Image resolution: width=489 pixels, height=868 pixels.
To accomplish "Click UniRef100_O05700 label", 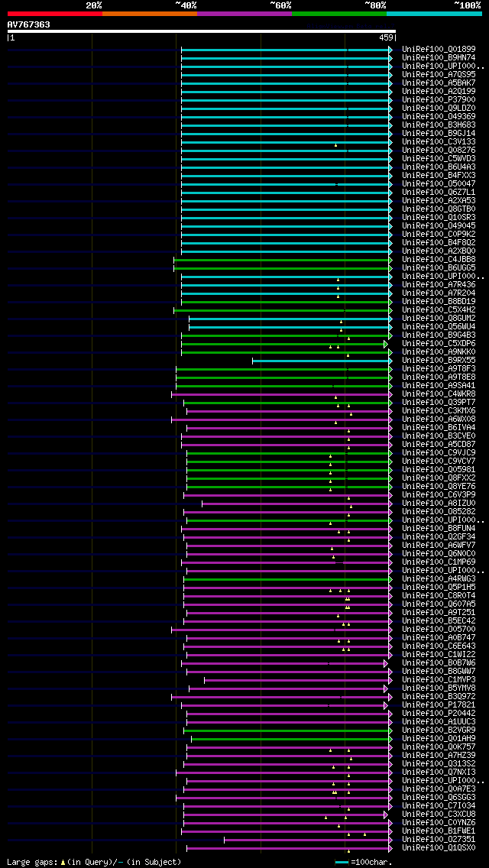I will click(x=439, y=629).
